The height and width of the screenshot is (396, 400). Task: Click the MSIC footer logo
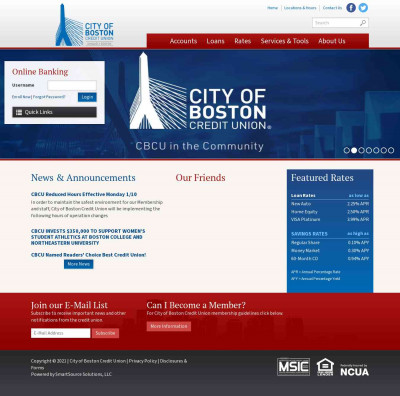click(293, 367)
